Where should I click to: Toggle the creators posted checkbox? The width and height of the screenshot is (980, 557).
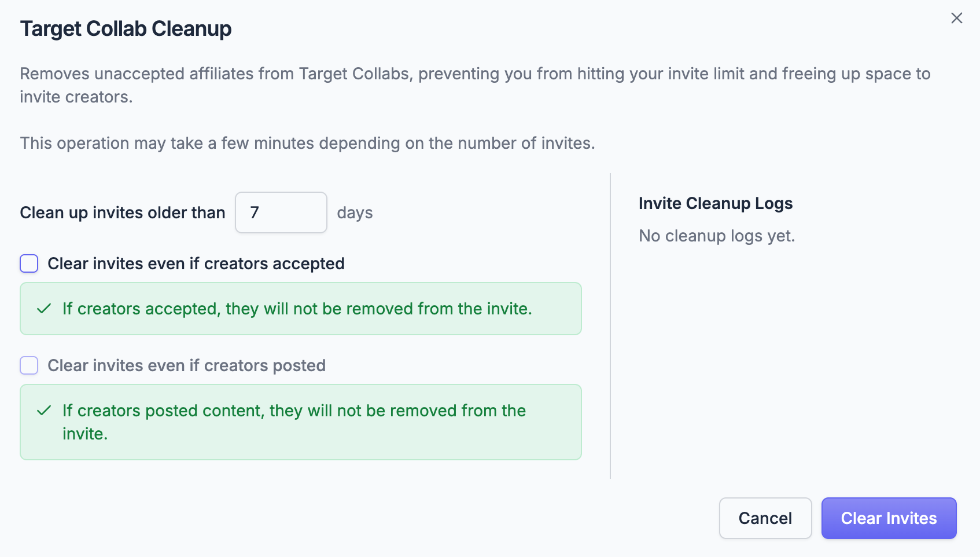pyautogui.click(x=29, y=365)
